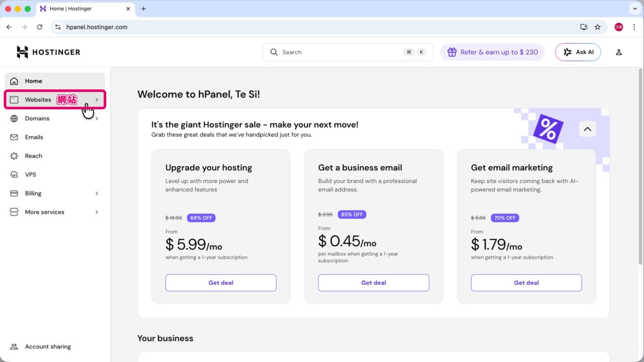Screen dimensions: 644x362
Task: Expand the Domains chevron
Action: click(x=97, y=119)
